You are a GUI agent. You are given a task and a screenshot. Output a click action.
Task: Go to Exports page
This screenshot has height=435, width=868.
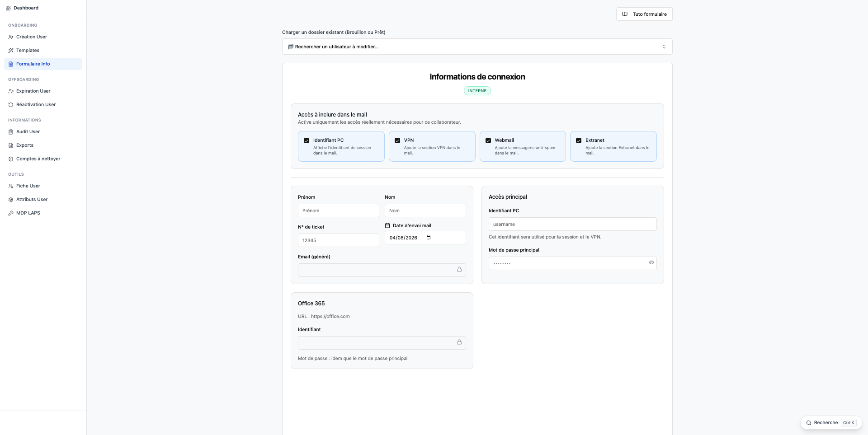(43, 145)
